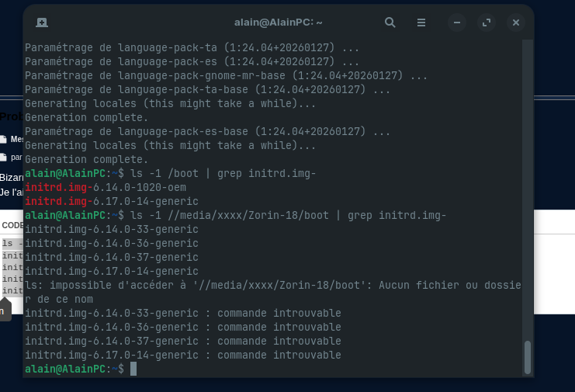
Task: Click the 'ls: impossible d'accéder' error line
Action: tap(272, 285)
